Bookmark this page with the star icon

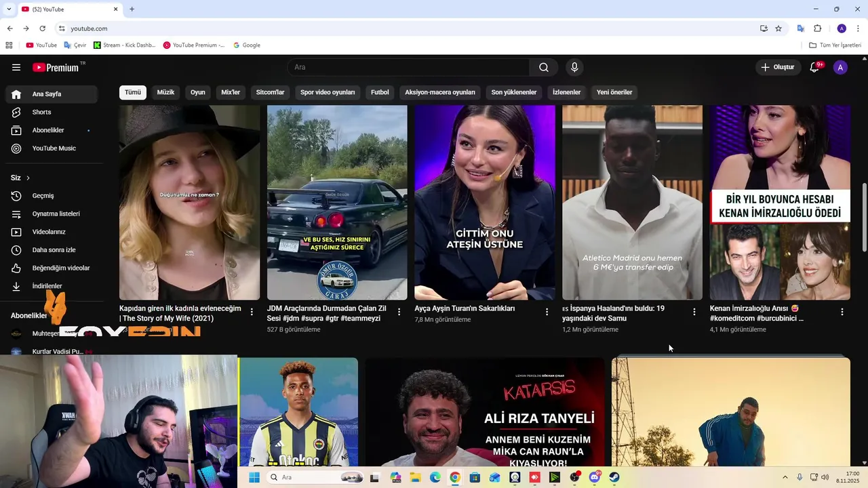778,28
